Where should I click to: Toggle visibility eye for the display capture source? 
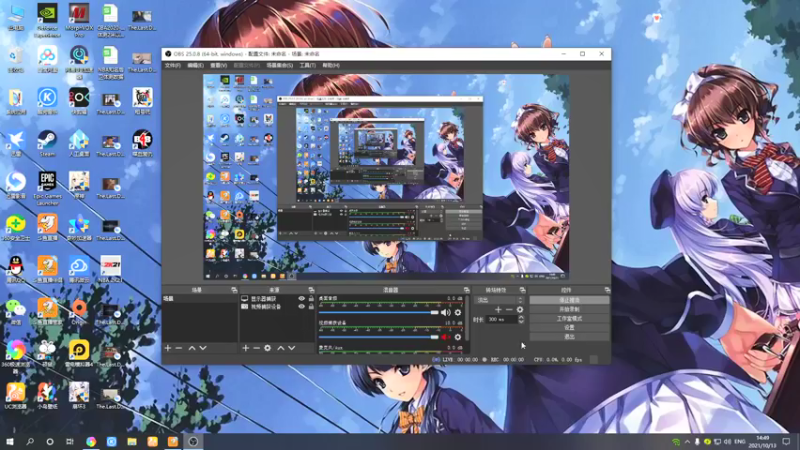(x=302, y=298)
